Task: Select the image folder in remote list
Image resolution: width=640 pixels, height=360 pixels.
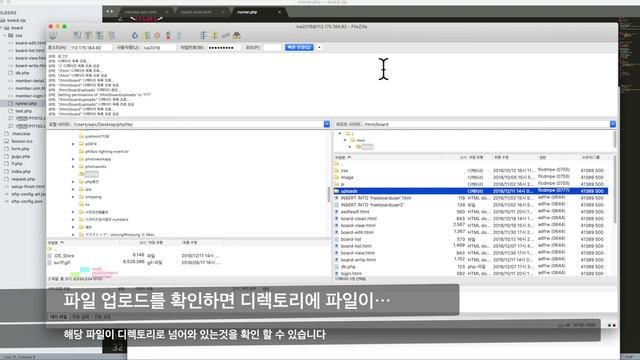Action: (471, 177)
